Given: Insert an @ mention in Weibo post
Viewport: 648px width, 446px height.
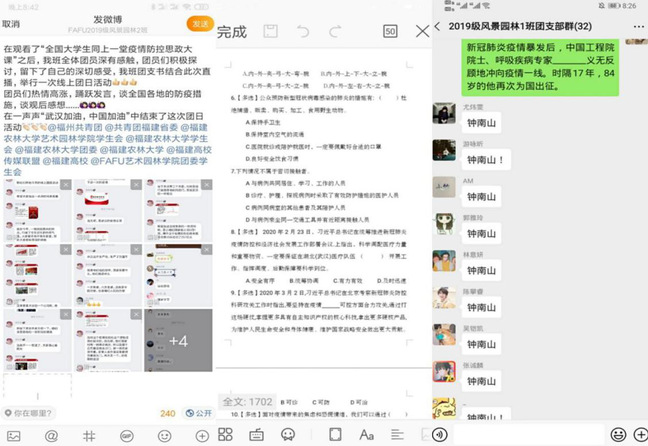Looking at the screenshot, I should (51, 436).
